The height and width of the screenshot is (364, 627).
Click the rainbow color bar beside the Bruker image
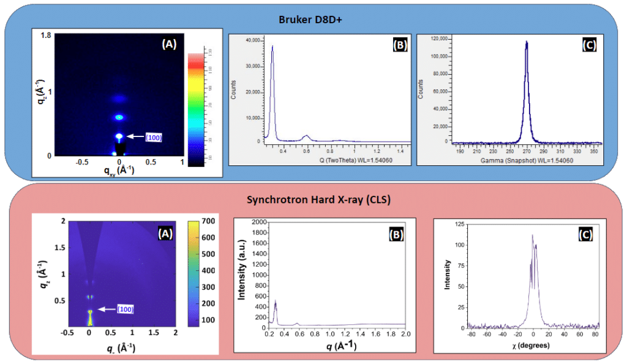pos(196,110)
